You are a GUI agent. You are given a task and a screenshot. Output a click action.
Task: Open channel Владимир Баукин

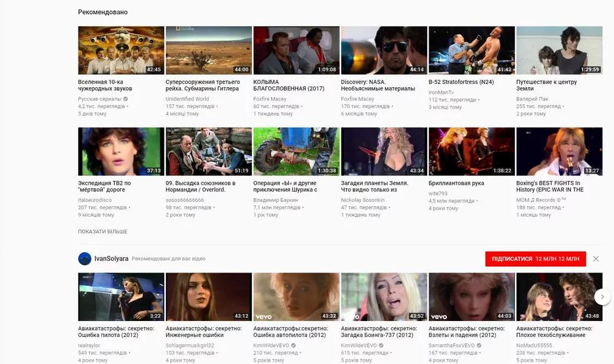[276, 200]
